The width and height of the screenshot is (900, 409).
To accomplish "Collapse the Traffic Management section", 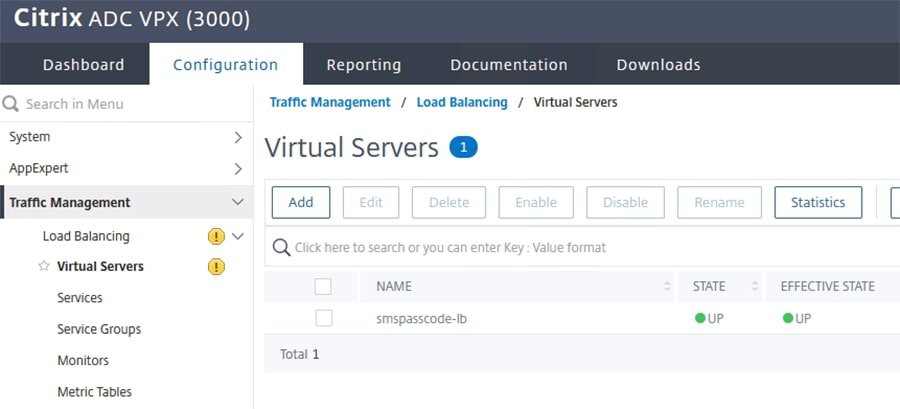I will coord(237,202).
